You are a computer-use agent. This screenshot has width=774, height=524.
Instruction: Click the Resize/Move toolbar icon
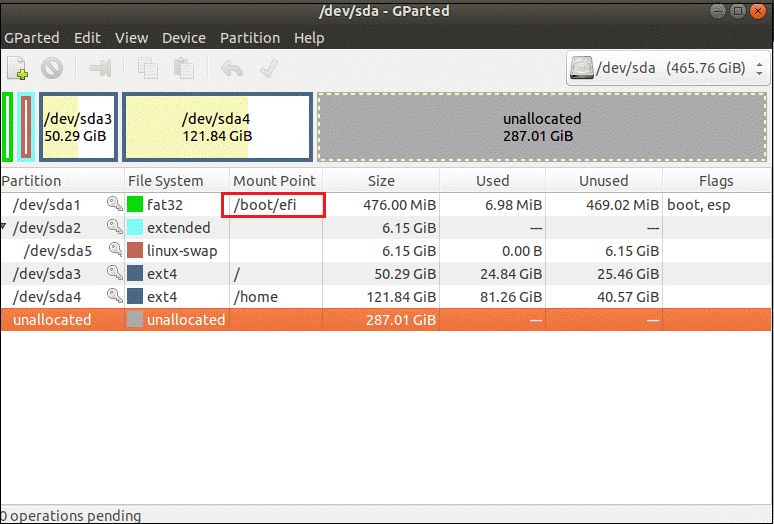click(100, 68)
